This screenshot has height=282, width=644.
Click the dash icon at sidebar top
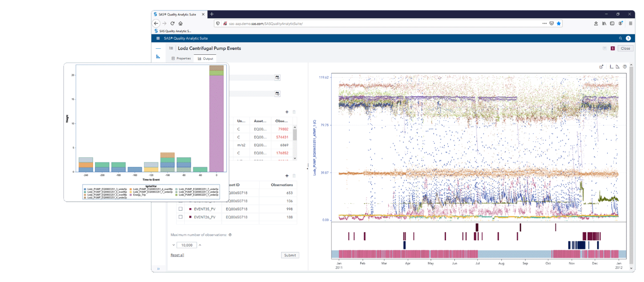pyautogui.click(x=158, y=48)
